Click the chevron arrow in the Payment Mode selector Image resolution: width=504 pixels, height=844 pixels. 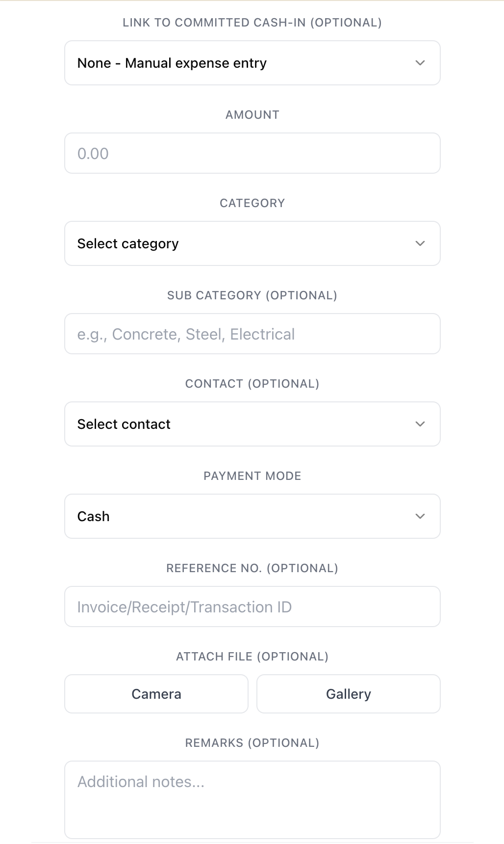(420, 516)
